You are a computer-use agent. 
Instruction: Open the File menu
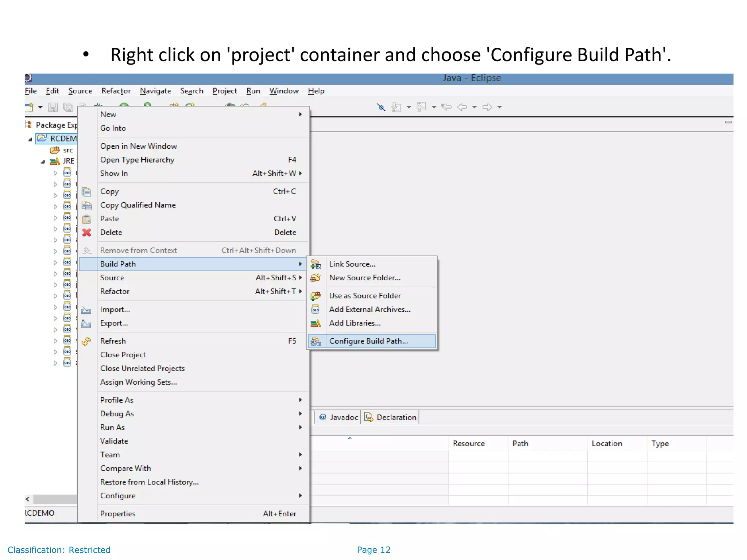pyautogui.click(x=31, y=91)
